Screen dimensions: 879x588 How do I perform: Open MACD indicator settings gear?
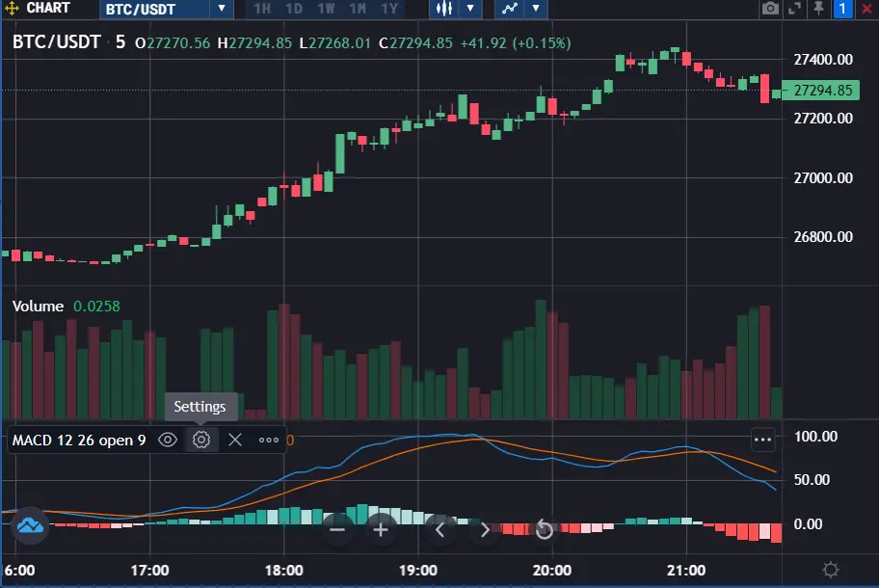[x=201, y=440]
